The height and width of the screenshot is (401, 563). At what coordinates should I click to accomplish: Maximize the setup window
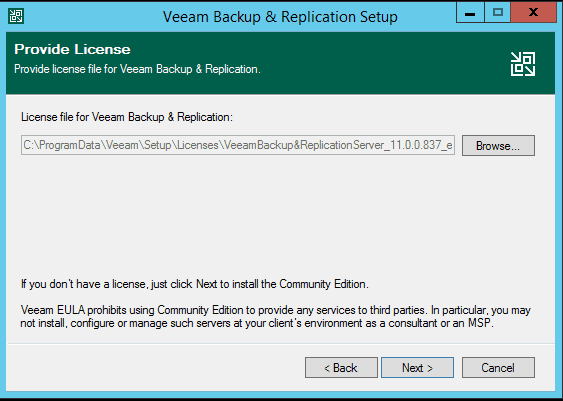pyautogui.click(x=498, y=13)
